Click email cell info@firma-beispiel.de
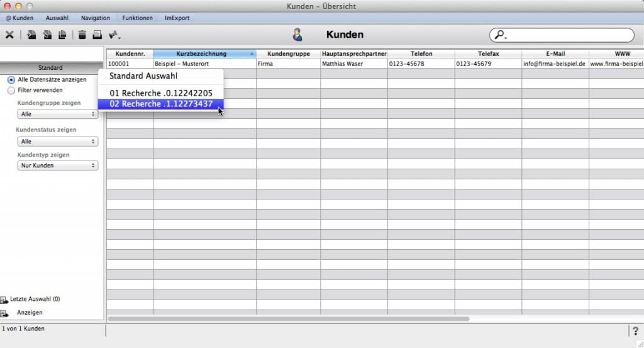This screenshot has width=644, height=348. 555,64
